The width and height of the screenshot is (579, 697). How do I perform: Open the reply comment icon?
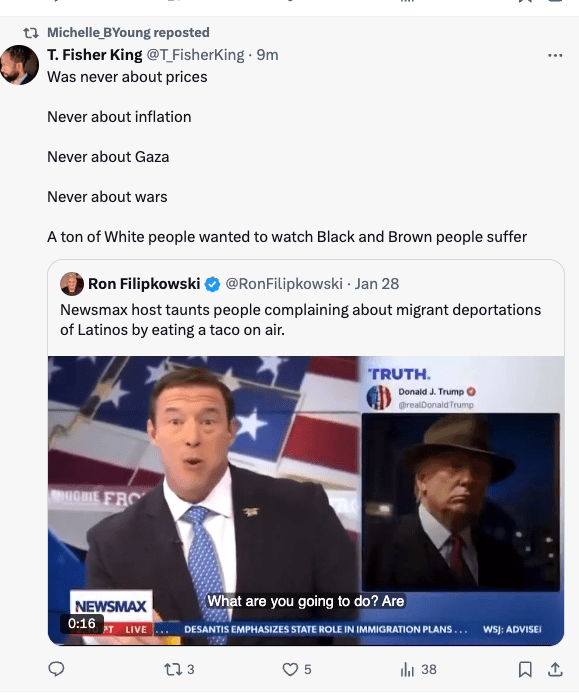[x=56, y=669]
